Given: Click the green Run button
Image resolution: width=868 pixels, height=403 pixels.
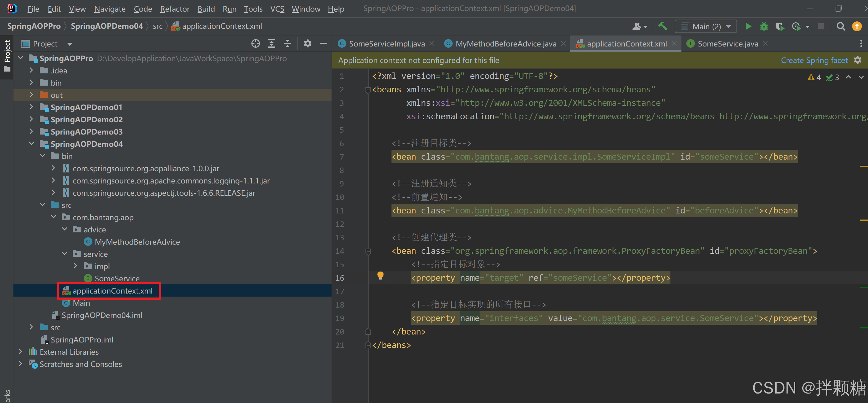Looking at the screenshot, I should (x=748, y=26).
